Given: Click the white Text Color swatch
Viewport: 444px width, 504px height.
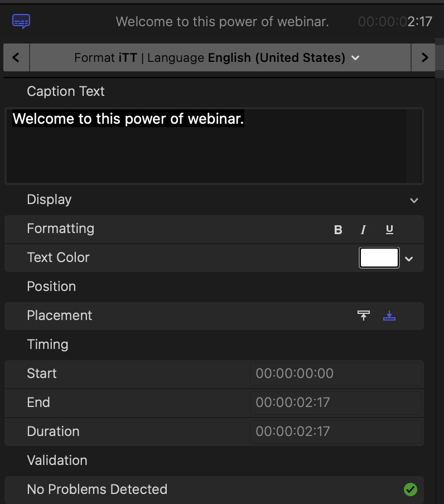Looking at the screenshot, I should [379, 258].
